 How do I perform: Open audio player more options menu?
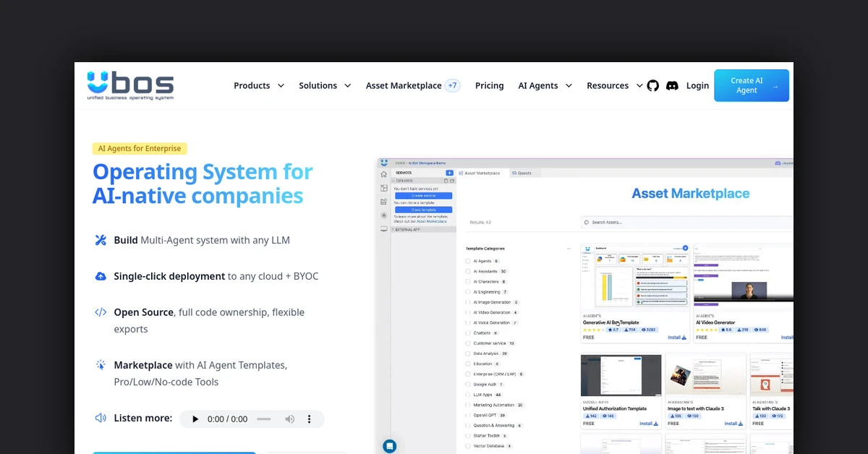coord(310,419)
